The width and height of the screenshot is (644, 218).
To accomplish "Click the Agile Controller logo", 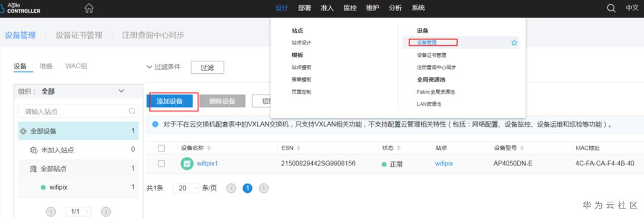I will [x=20, y=8].
